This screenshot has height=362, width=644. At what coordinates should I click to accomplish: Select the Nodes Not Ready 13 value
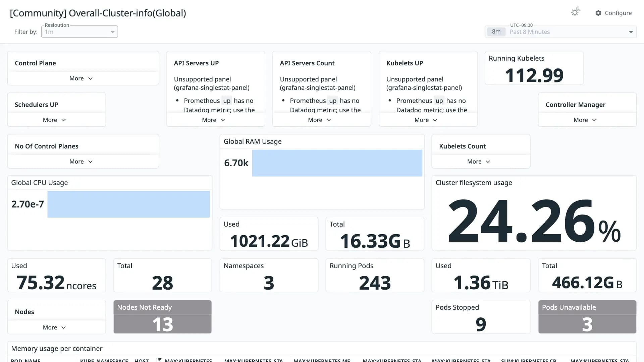pos(163,324)
